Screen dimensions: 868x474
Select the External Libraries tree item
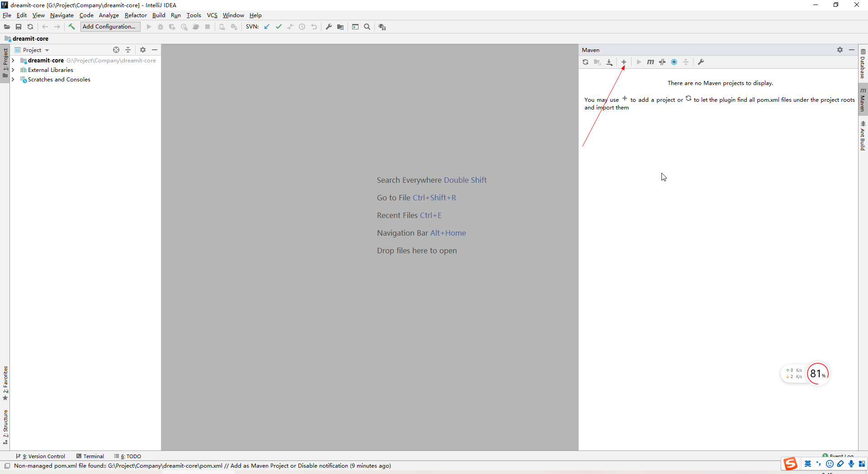click(50, 70)
